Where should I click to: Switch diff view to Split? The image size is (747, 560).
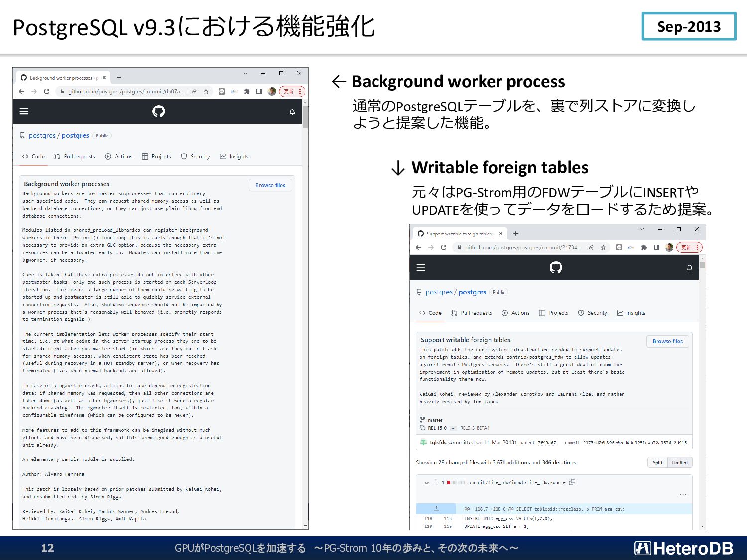pyautogui.click(x=657, y=462)
